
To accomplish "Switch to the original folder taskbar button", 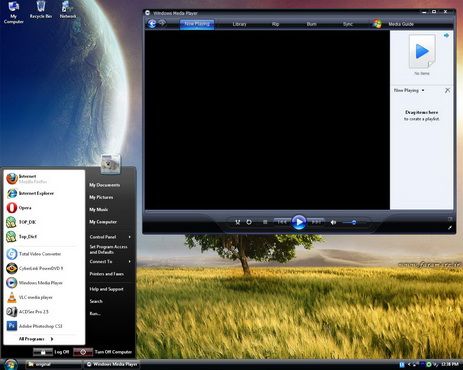I will 53,364.
